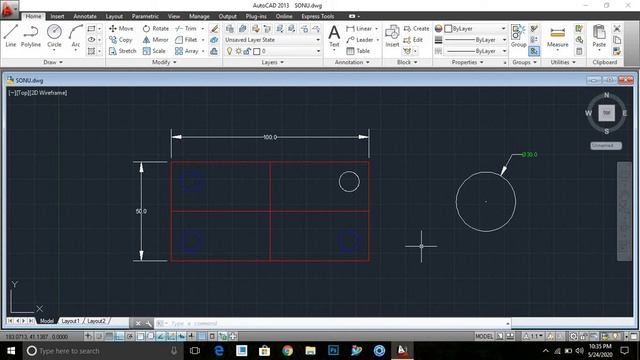Open the ByLayer lineweight dropdown
Screen dimensions: 640x360
pyautogui.click(x=476, y=40)
